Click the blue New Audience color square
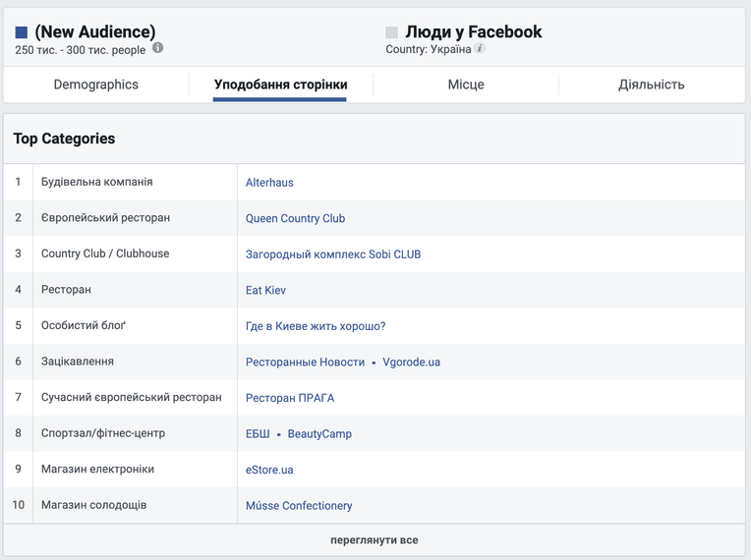 click(21, 32)
